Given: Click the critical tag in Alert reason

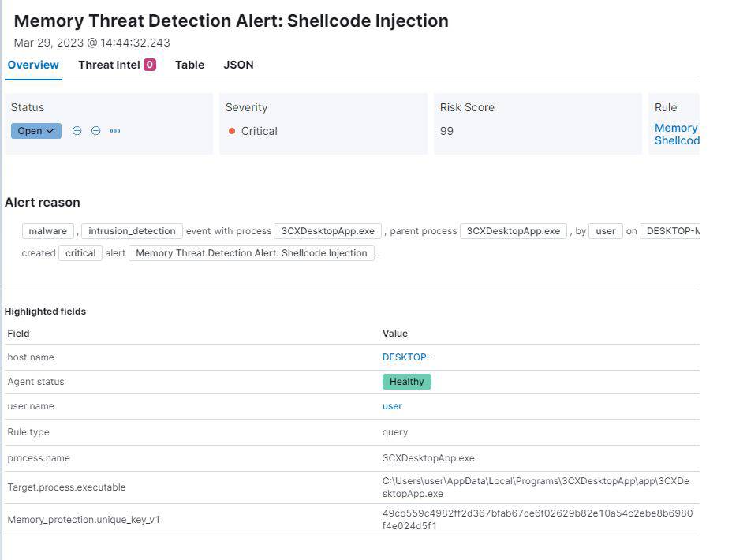Looking at the screenshot, I should [80, 253].
